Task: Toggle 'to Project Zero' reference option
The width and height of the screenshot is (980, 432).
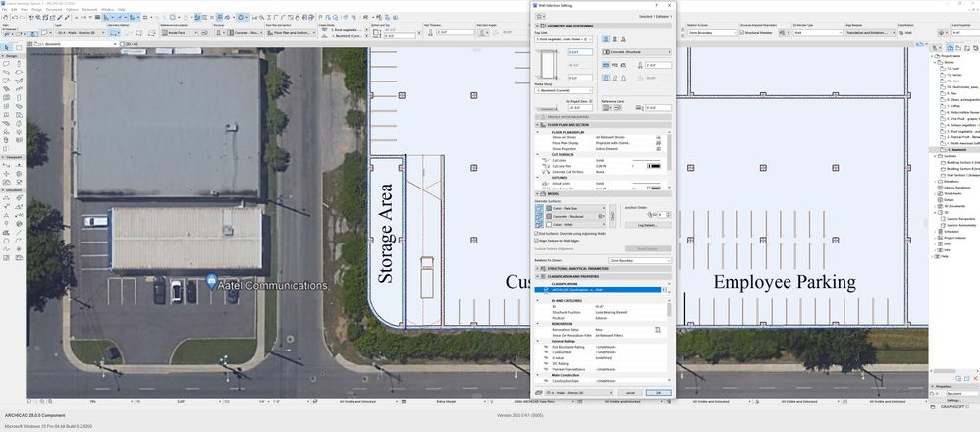Action: [x=590, y=101]
